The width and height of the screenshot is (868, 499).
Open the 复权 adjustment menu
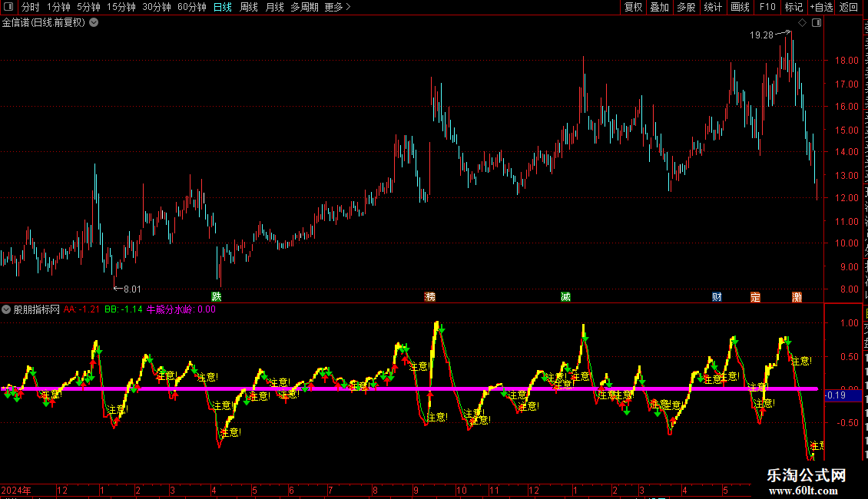pos(633,7)
